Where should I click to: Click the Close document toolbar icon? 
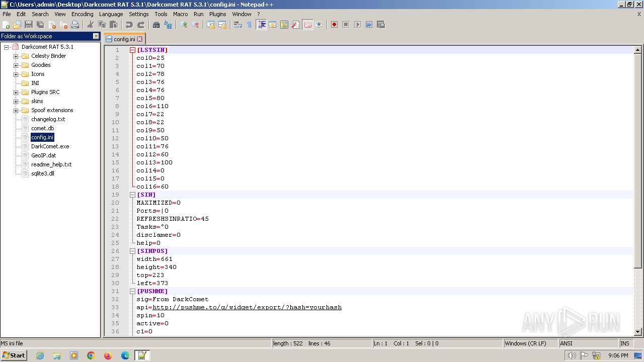click(x=52, y=25)
